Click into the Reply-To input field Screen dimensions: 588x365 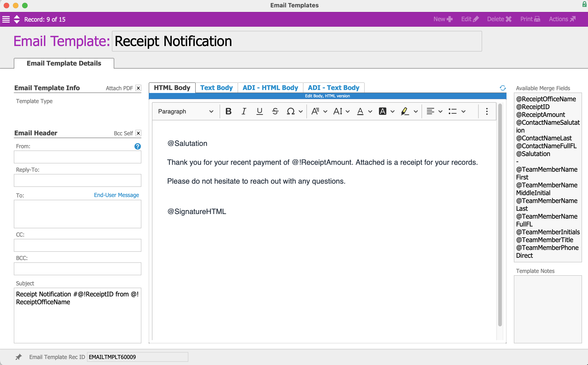(78, 180)
